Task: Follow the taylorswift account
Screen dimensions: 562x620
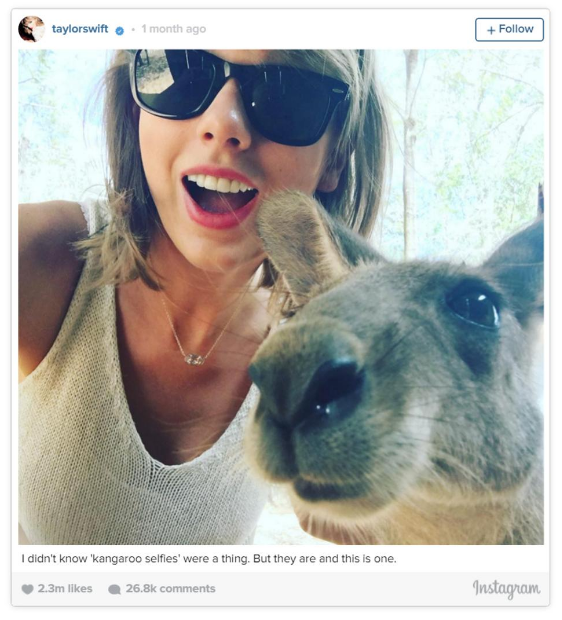Action: click(x=509, y=30)
